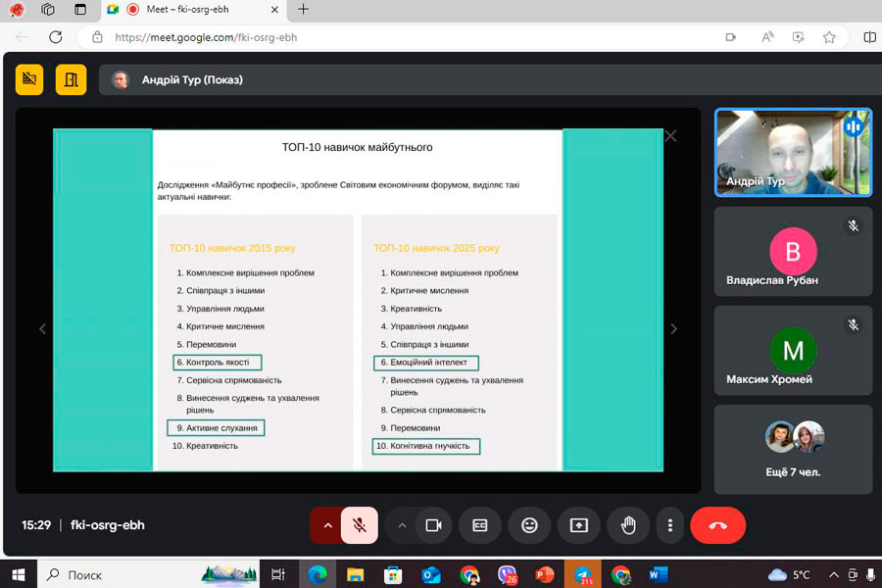Open PowerPoint from the taskbar
882x588 pixels.
[x=544, y=574]
